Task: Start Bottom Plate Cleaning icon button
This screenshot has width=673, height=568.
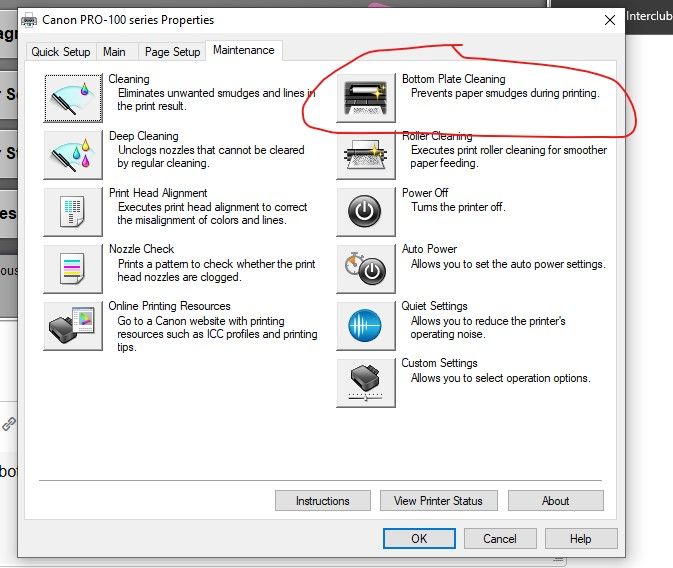Action: pyautogui.click(x=366, y=98)
